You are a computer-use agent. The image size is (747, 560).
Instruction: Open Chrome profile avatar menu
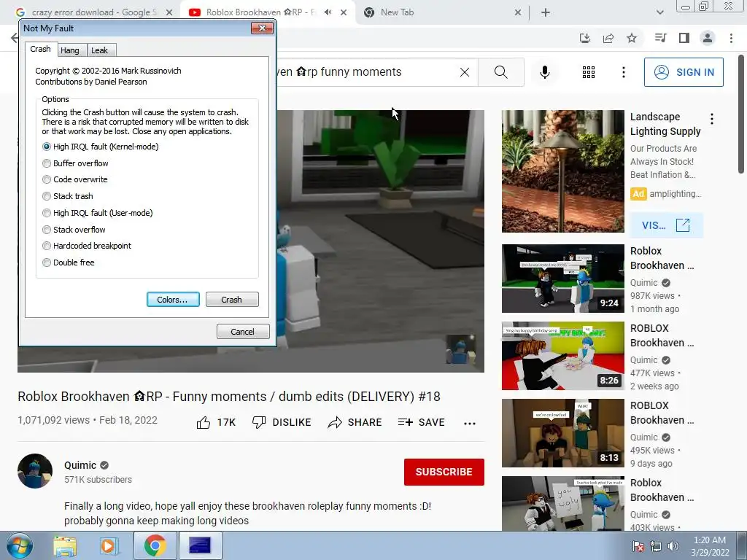pos(708,38)
